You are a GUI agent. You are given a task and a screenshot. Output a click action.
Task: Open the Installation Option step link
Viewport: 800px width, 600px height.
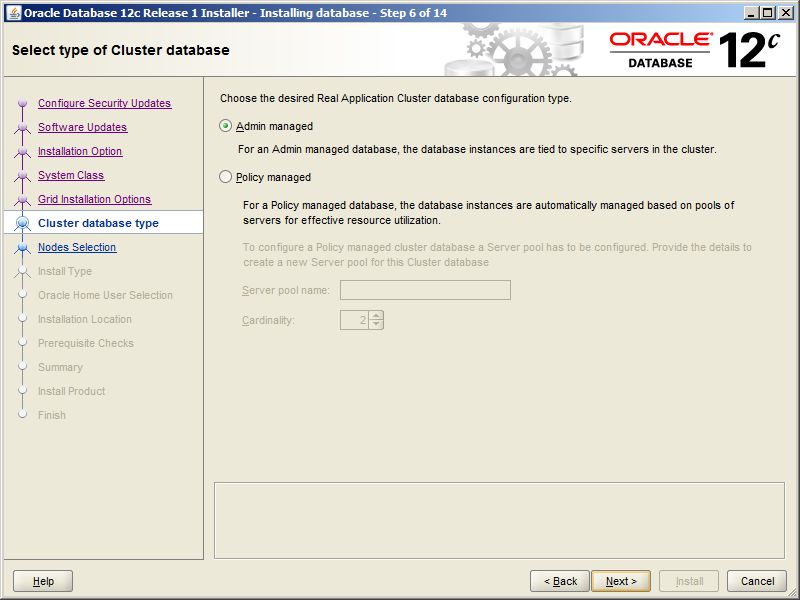pos(80,151)
